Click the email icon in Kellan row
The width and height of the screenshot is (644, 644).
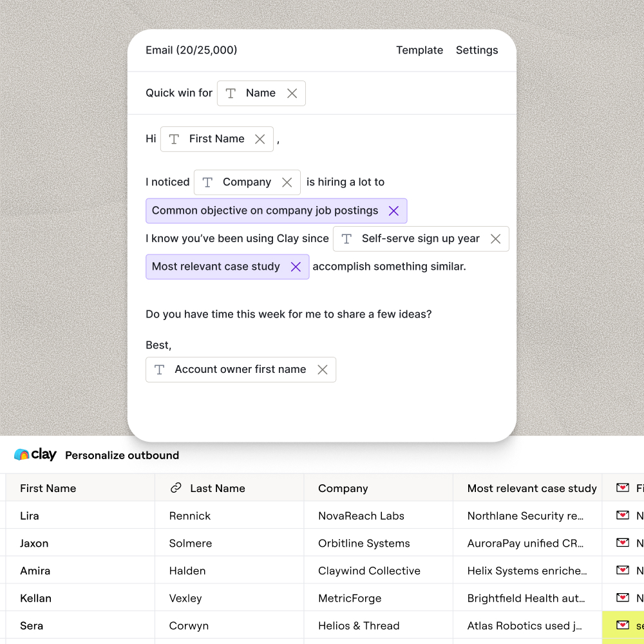tap(623, 598)
